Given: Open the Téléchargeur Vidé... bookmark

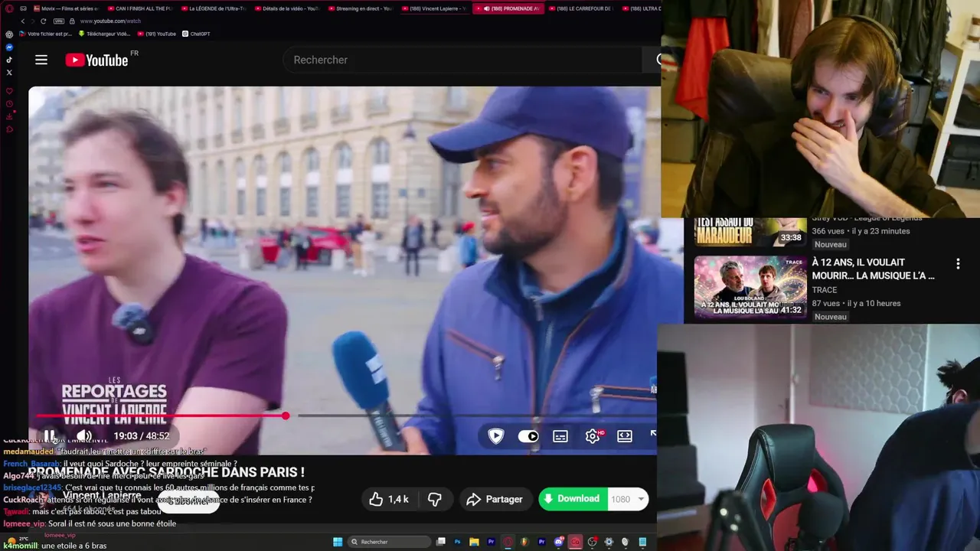Looking at the screenshot, I should click(x=105, y=34).
